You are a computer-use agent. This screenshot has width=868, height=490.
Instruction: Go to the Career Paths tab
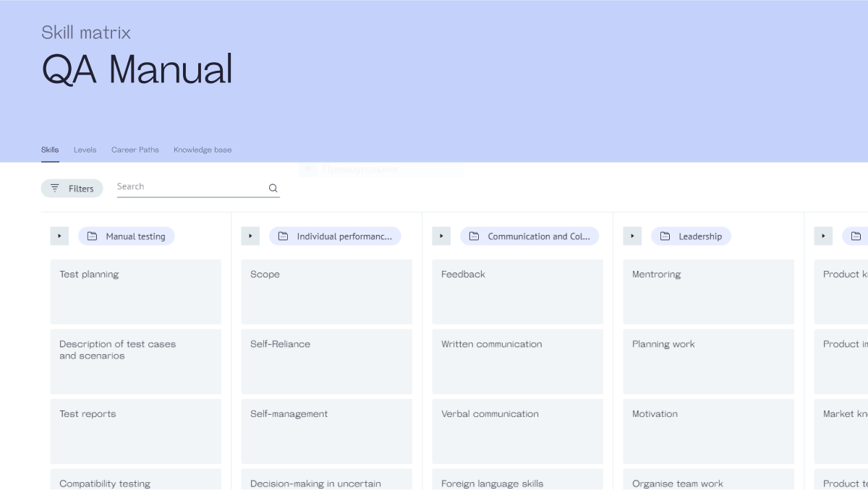135,150
